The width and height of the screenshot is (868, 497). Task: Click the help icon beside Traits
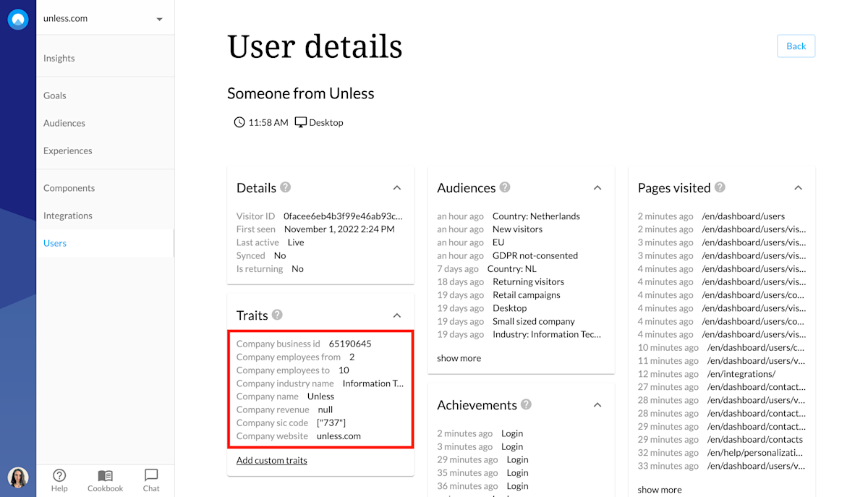277,315
